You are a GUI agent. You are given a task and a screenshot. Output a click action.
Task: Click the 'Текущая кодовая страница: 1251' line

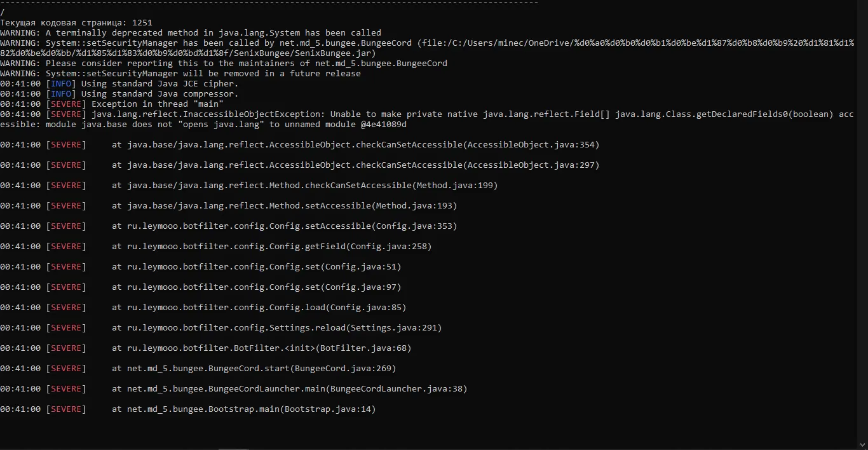(76, 23)
